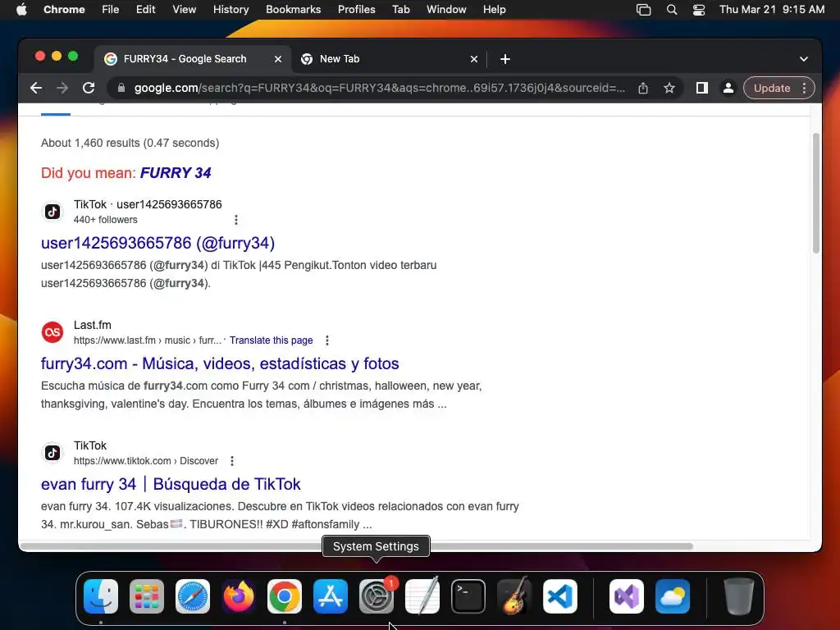The image size is (840, 630).
Task: Open TextEdit from the Dock
Action: click(422, 596)
